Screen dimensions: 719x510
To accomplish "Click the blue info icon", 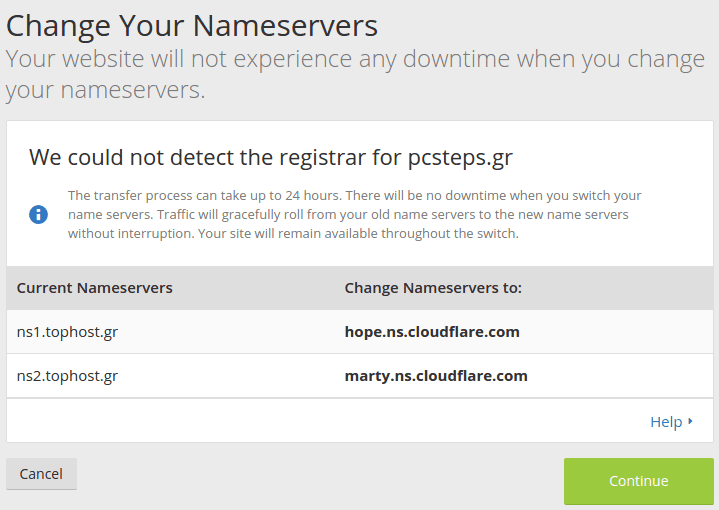I will pos(39,215).
